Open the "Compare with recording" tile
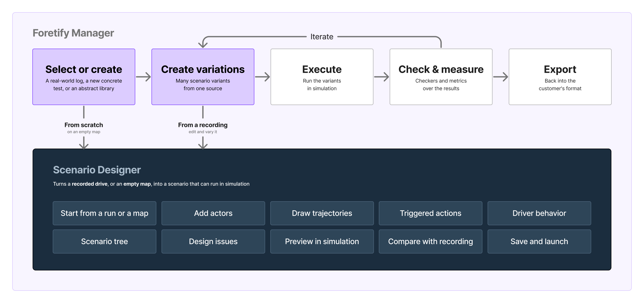Screen dimensions: 644x303 tap(431, 241)
